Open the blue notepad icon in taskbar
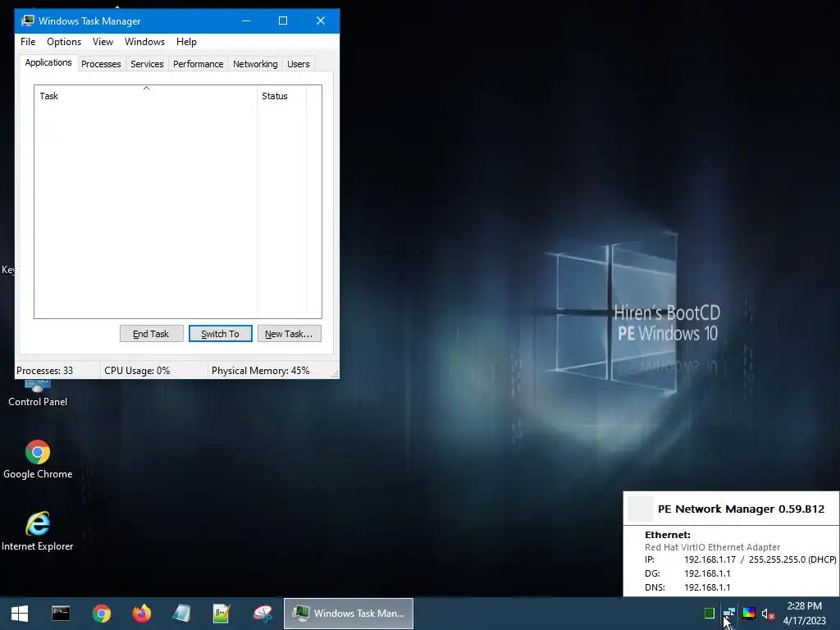The width and height of the screenshot is (840, 630). [x=181, y=614]
